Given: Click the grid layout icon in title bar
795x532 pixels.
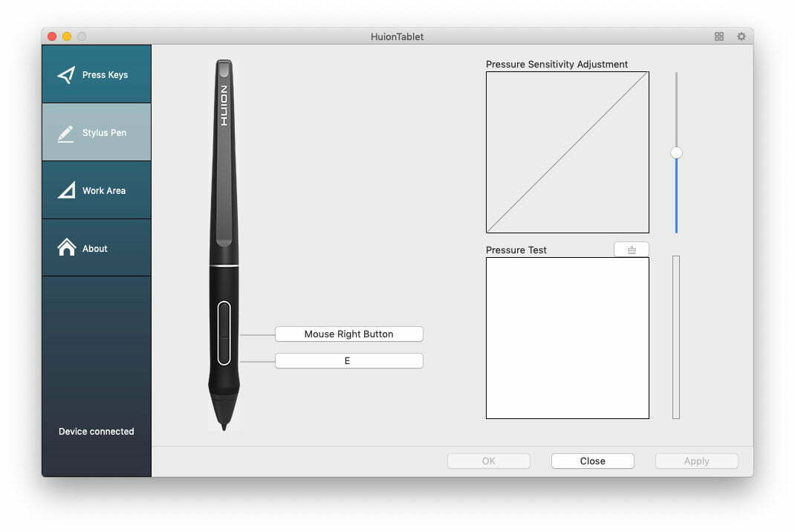Looking at the screenshot, I should [x=719, y=36].
